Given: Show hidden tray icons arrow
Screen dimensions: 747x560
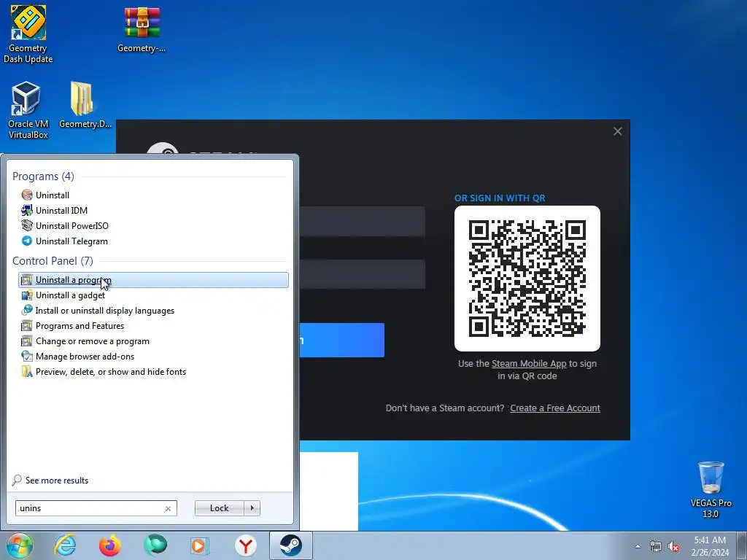Looking at the screenshot, I should tap(638, 546).
